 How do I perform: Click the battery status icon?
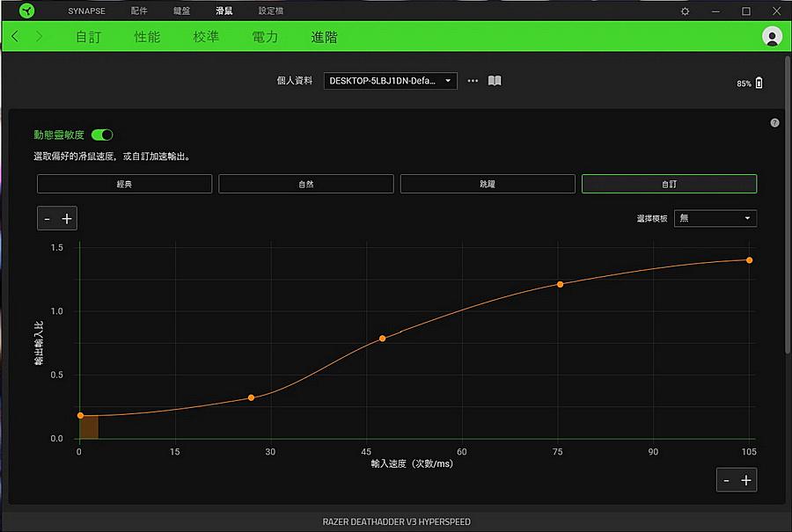759,83
